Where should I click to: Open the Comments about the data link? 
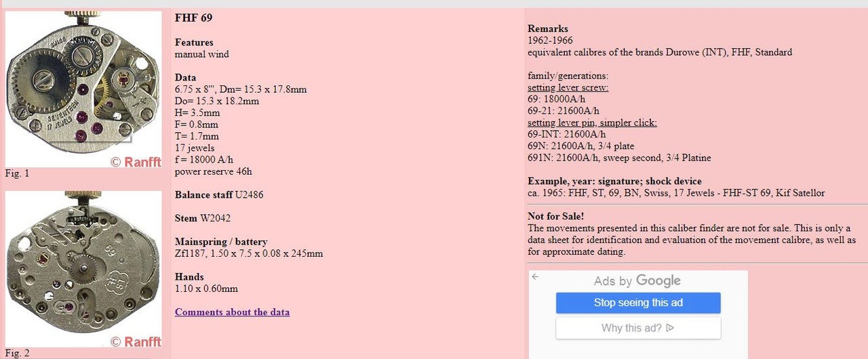(232, 312)
